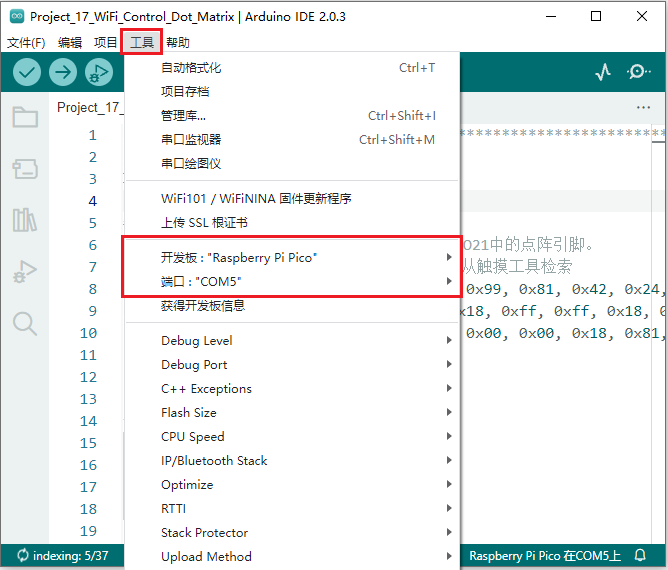The height and width of the screenshot is (570, 668).
Task: Select 自动格式化 from the menu
Action: point(292,68)
